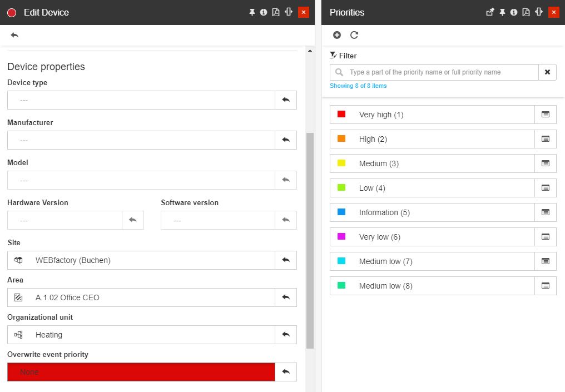Clear the priority filter text

tap(547, 72)
